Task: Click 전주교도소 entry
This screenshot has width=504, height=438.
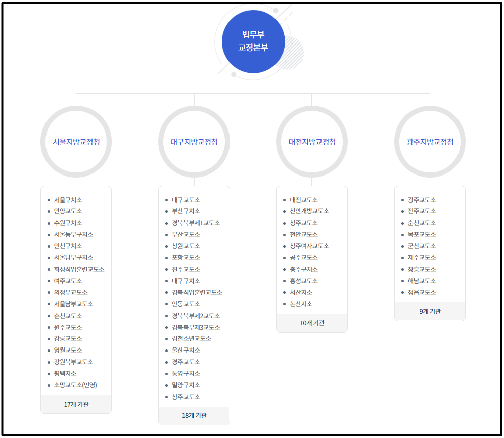Action: click(422, 211)
